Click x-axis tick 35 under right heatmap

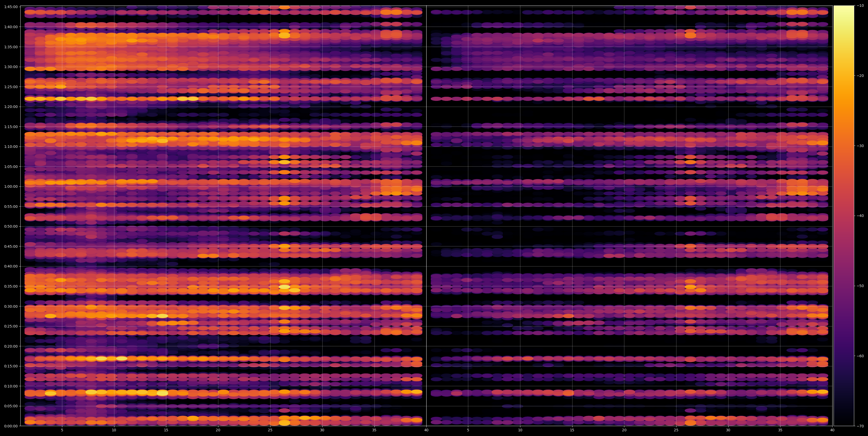pos(780,430)
